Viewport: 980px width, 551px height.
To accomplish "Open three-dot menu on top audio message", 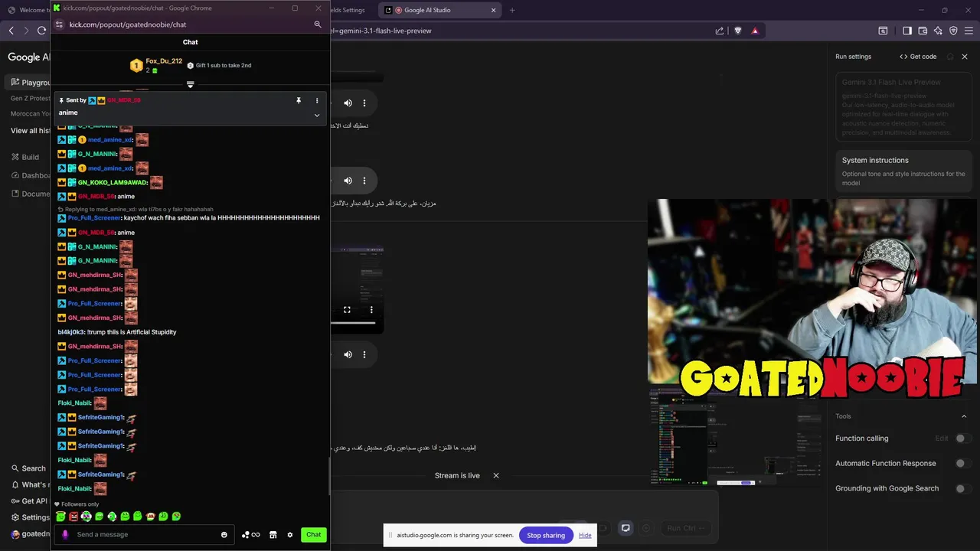I will coord(364,103).
